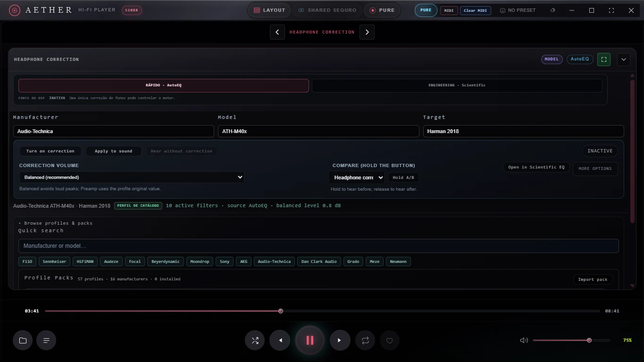Filter by AKG chip

click(x=244, y=261)
